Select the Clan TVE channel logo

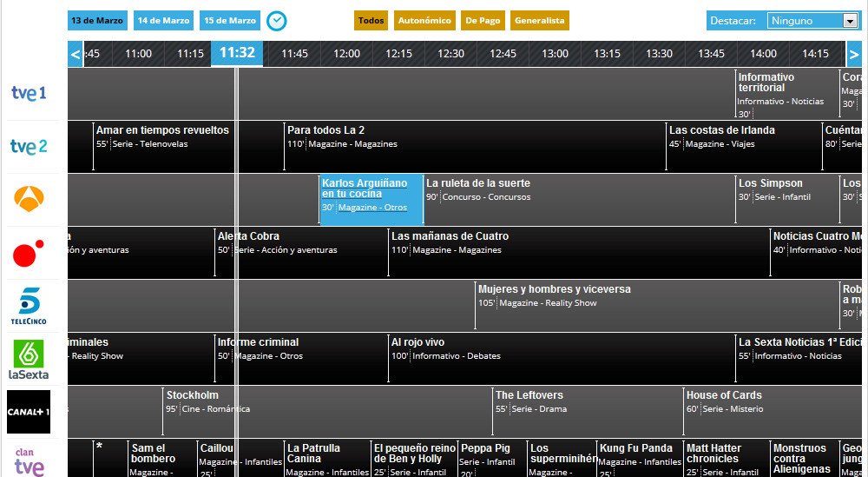click(x=29, y=462)
